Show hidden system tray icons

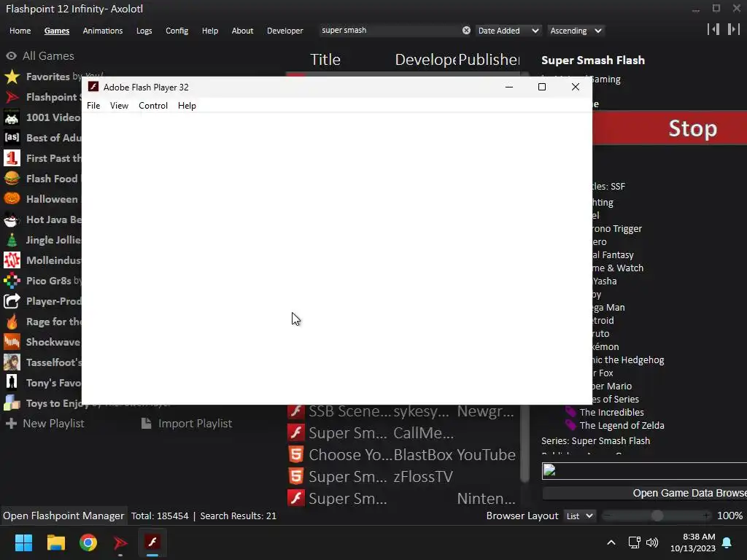coord(611,542)
